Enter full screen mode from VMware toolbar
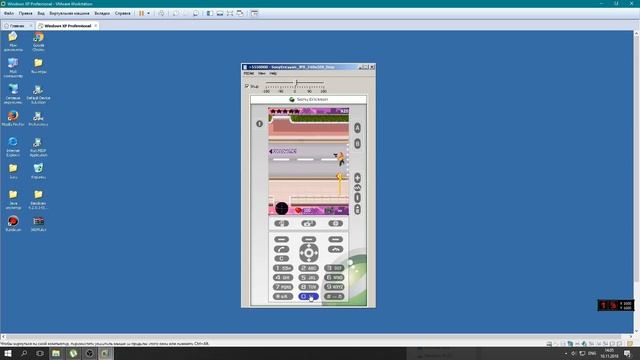Viewport: 640px width, 360px height. click(230, 13)
